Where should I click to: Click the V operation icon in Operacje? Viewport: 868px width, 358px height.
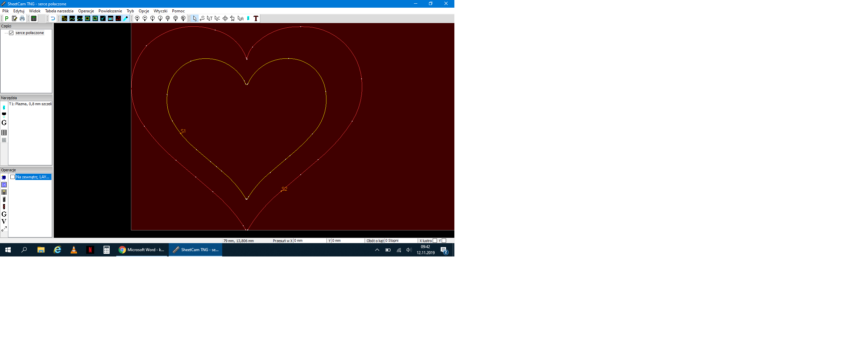[4, 222]
